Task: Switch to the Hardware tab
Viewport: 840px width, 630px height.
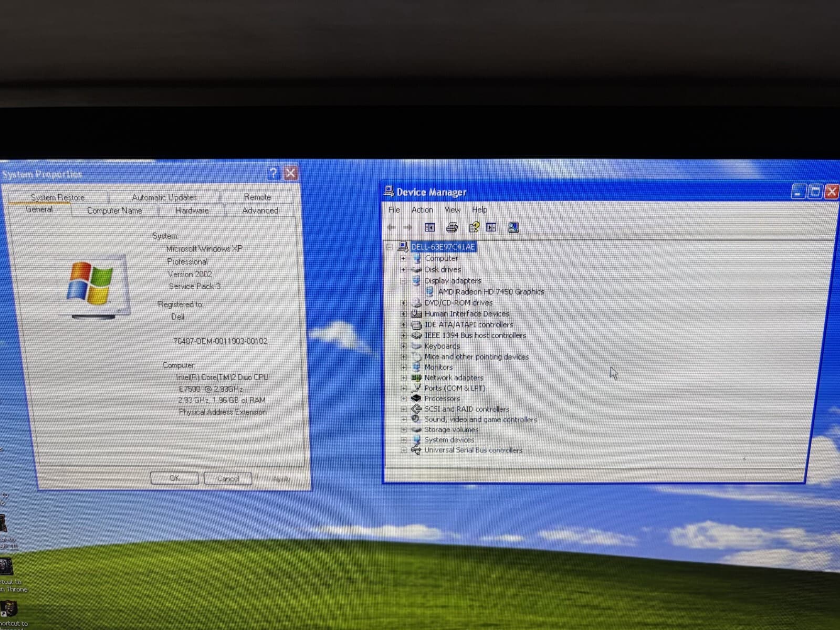Action: point(191,210)
